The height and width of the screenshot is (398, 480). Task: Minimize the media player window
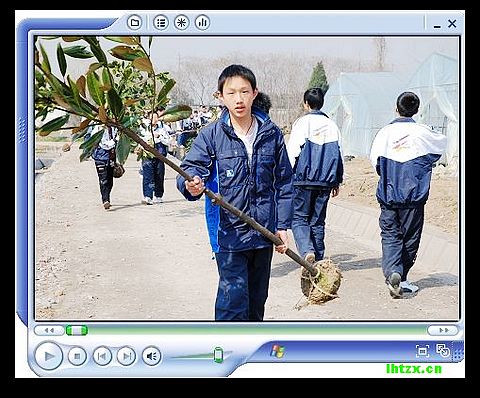coord(437,26)
